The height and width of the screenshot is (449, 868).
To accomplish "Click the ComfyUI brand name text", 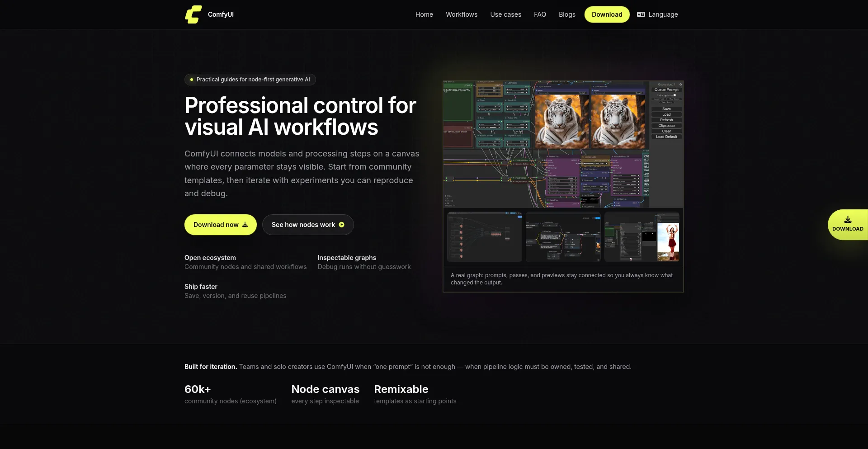I will pos(221,14).
